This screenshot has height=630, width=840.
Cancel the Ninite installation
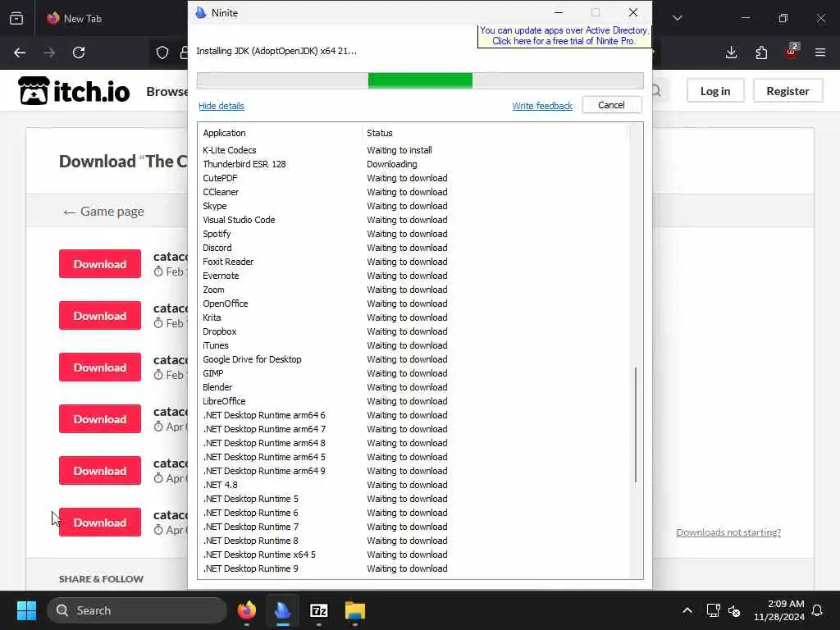coord(611,105)
